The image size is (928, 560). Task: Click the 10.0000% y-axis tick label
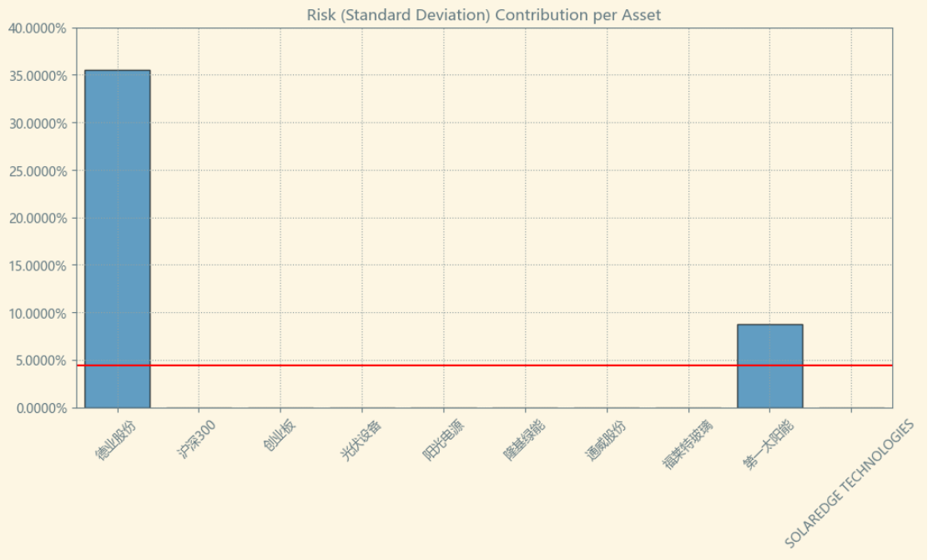coord(38,313)
